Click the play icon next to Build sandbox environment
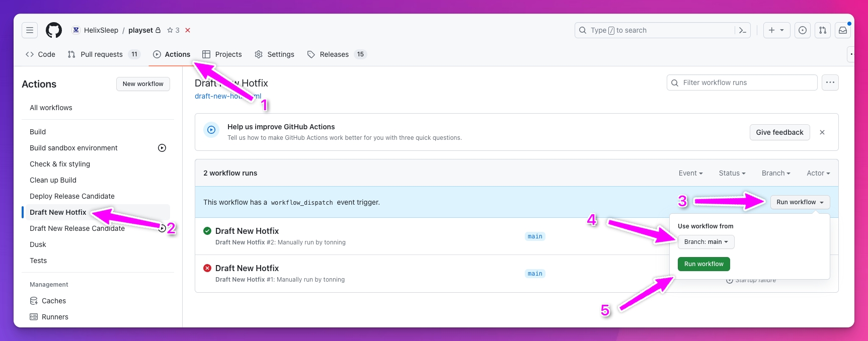The height and width of the screenshot is (341, 868). click(162, 148)
